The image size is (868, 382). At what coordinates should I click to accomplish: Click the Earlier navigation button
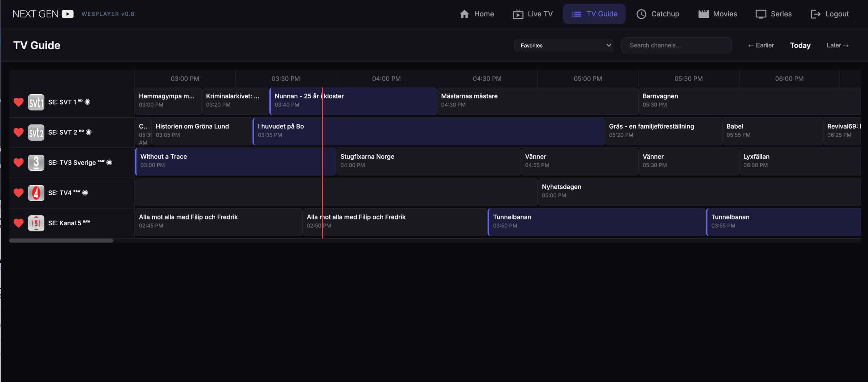761,45
